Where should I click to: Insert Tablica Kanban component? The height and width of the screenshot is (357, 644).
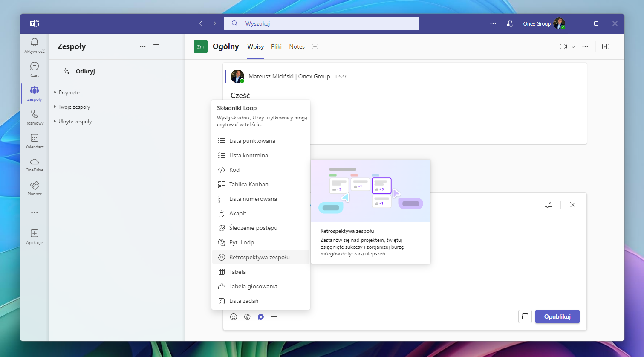tap(260, 184)
